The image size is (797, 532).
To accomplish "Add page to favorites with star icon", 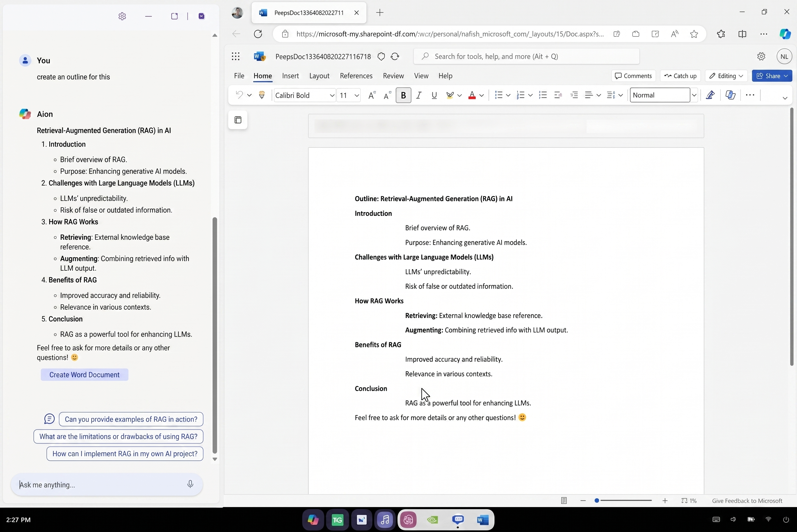I will coord(694,34).
